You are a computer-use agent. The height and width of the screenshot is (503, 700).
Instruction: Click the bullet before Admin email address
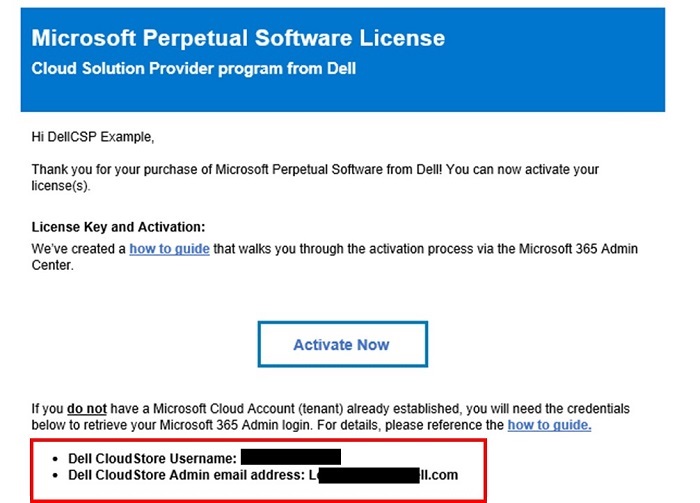point(54,476)
